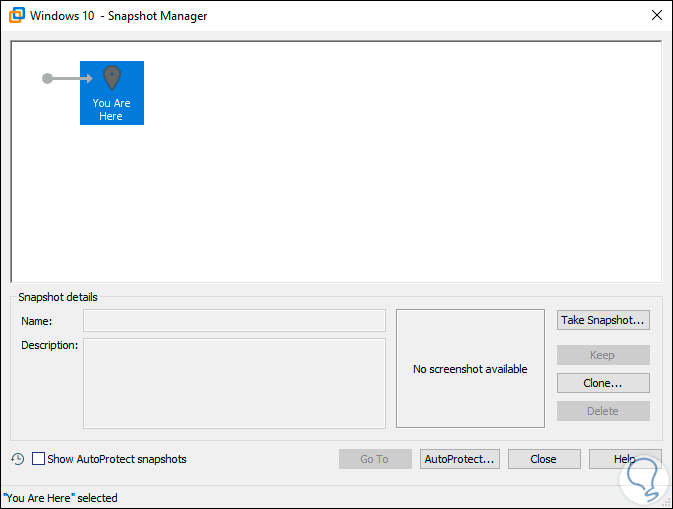
Task: Click into the snapshot Name field
Action: [234, 321]
